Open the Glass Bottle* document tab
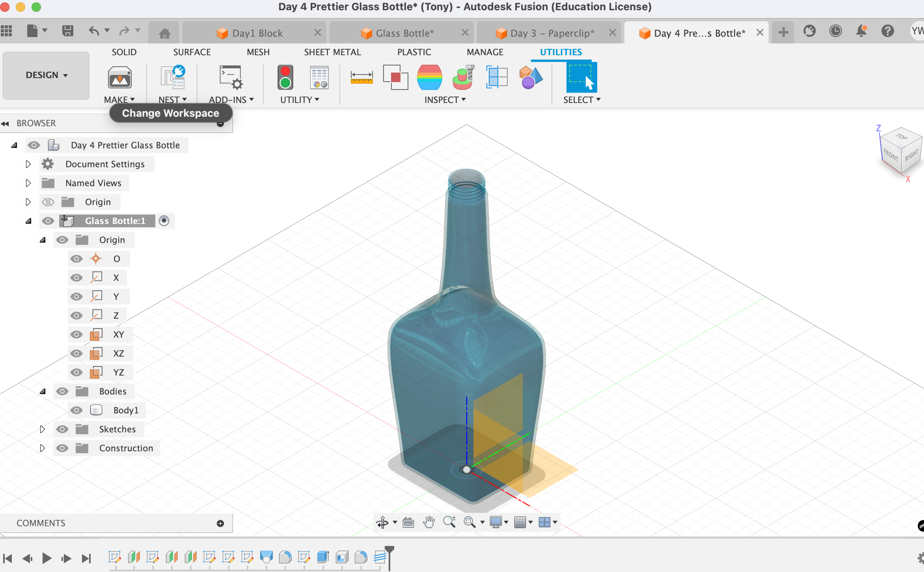Screen dimensions: 924x572 coord(404,33)
